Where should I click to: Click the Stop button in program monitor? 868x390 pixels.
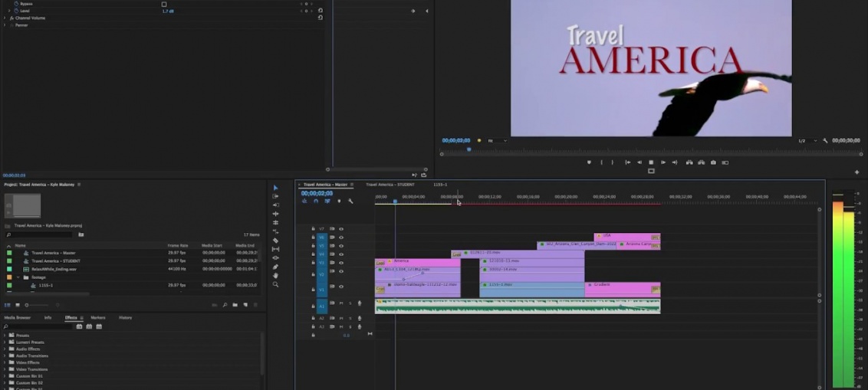tap(651, 162)
